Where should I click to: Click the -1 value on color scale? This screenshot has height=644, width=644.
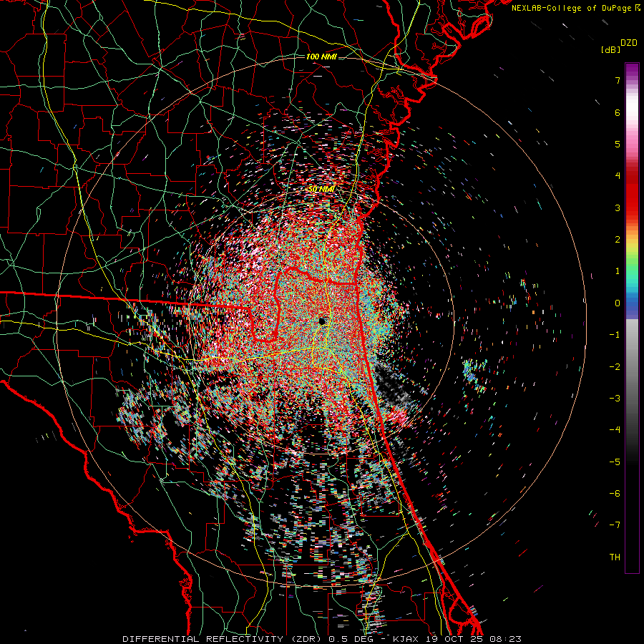pos(615,335)
